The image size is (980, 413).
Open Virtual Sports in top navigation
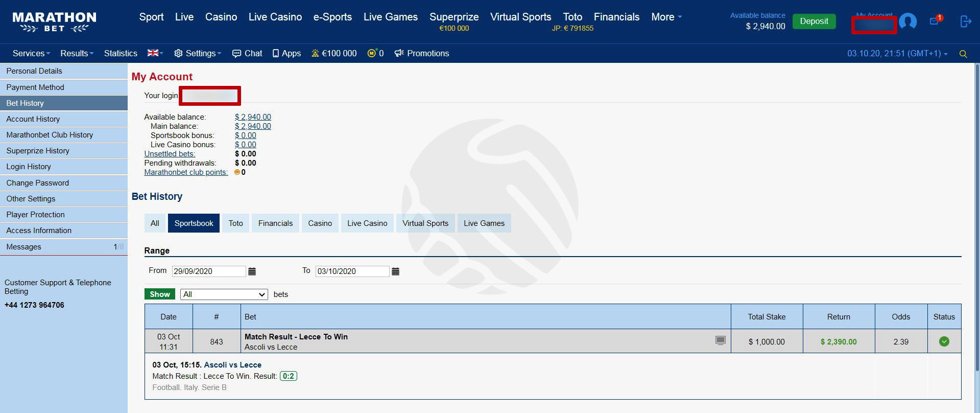click(521, 17)
